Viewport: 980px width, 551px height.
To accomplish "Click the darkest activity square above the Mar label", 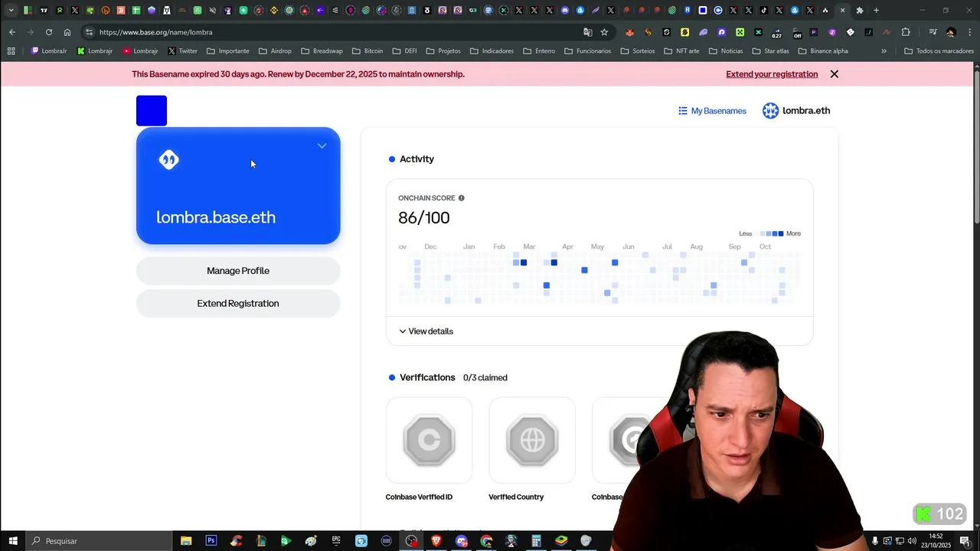I will [524, 262].
